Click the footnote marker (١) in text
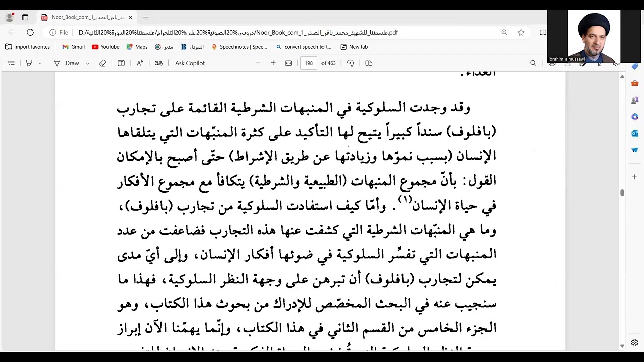Screen dimensions: 644x362 405,200
